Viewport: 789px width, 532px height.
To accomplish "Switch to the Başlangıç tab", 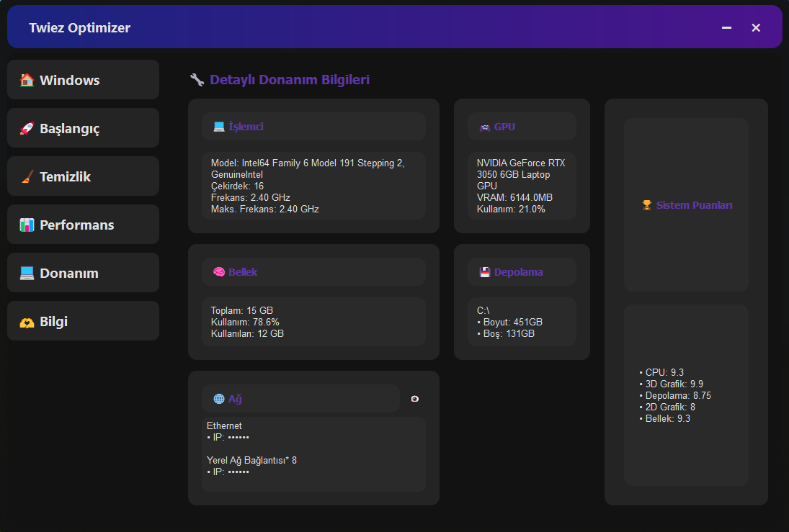I will click(83, 127).
